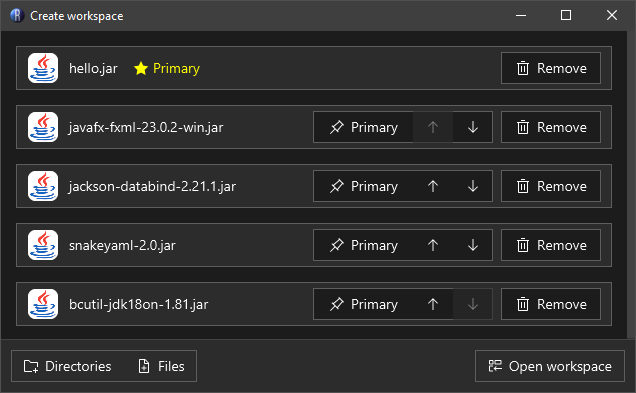The height and width of the screenshot is (393, 636).
Task: Move jackson-databind-2.21.1.jar down with arrow
Action: pos(473,186)
